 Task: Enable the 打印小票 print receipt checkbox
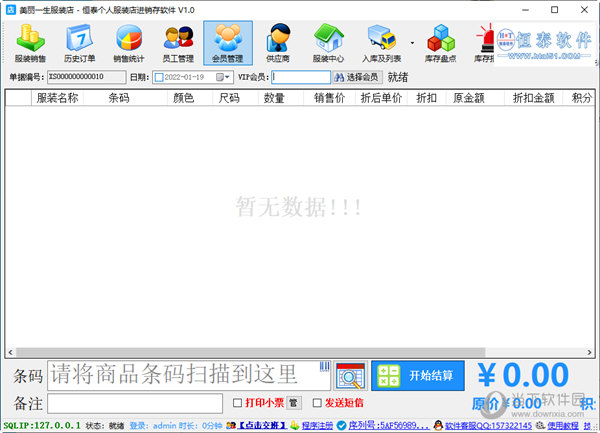pyautogui.click(x=237, y=403)
